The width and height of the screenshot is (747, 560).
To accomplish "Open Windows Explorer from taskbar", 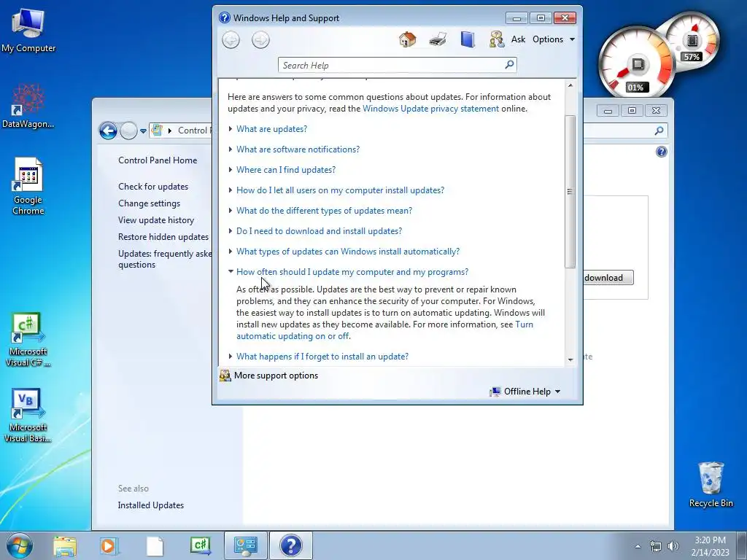I will pyautogui.click(x=65, y=545).
